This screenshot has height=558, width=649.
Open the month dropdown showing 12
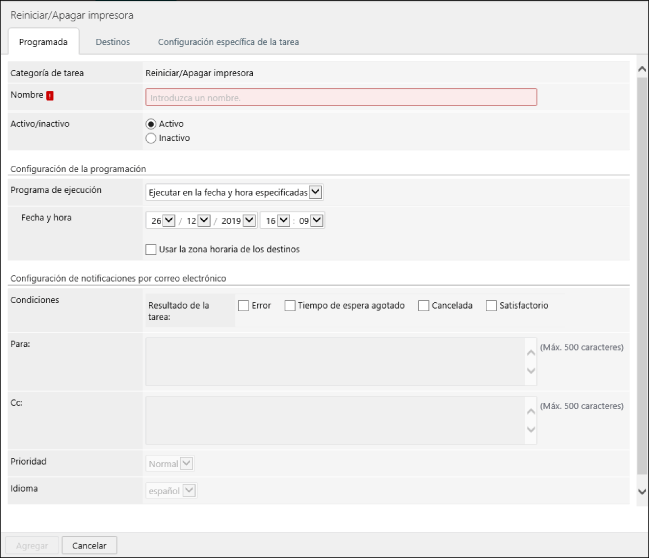(x=197, y=221)
